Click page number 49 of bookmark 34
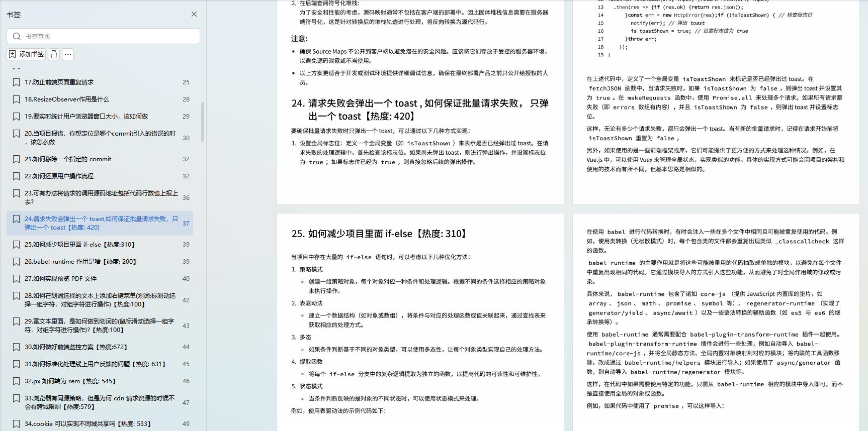Viewport: 868px width, 431px height. click(186, 423)
